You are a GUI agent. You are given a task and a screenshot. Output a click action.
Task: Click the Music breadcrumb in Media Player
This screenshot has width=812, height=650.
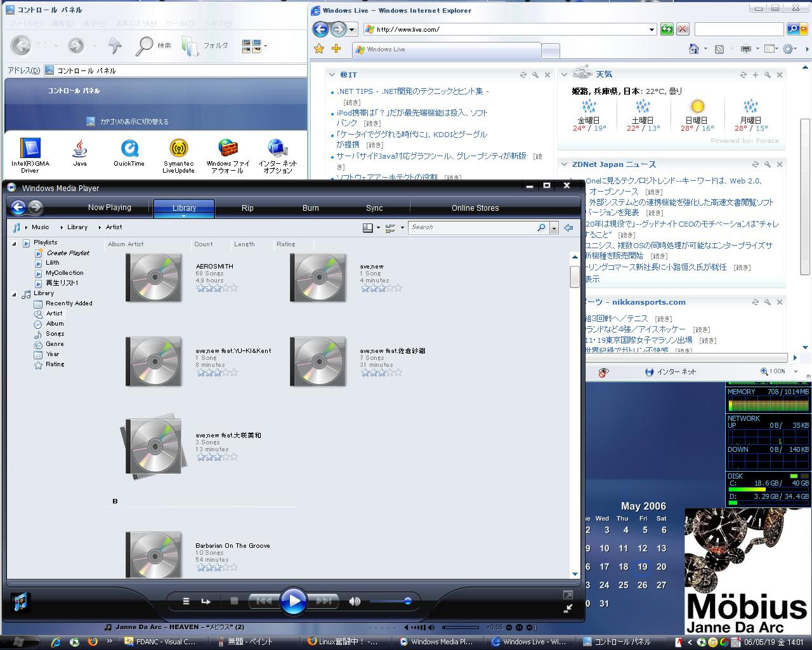pyautogui.click(x=40, y=227)
